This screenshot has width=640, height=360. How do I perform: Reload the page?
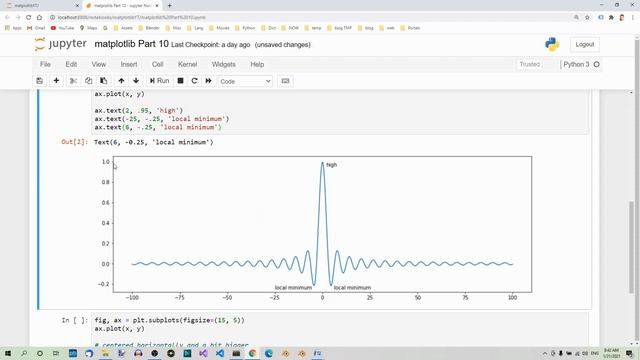click(x=29, y=18)
